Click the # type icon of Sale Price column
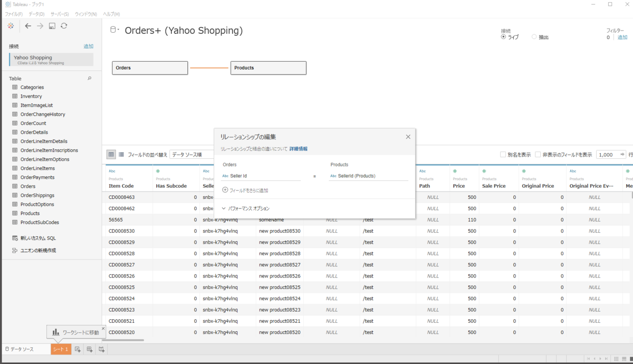The image size is (633, 364). (484, 171)
